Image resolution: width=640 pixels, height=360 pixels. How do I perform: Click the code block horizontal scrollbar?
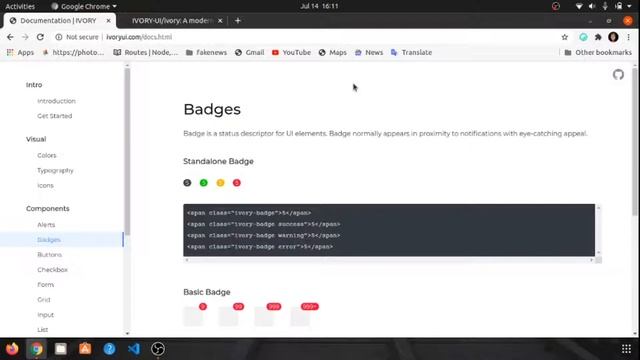pos(389,260)
